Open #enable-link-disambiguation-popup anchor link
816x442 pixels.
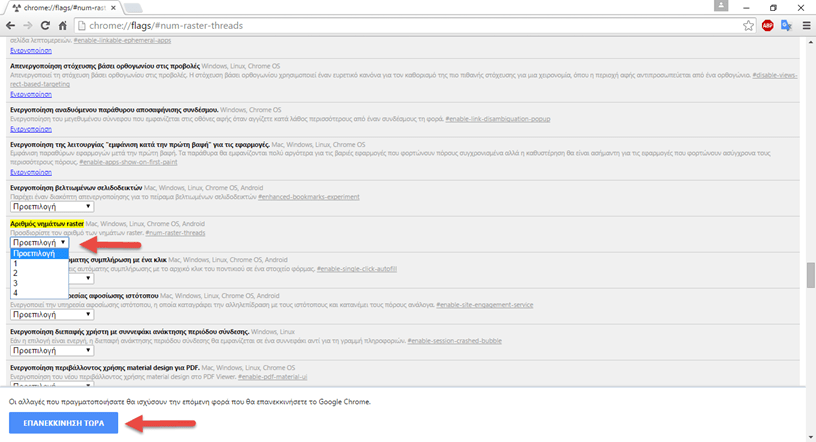(498, 119)
